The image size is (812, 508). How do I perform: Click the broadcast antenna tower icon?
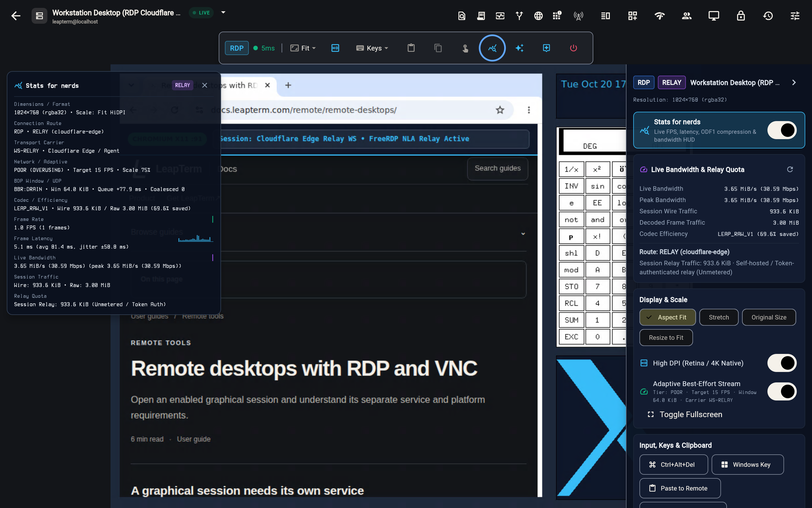tap(578, 16)
